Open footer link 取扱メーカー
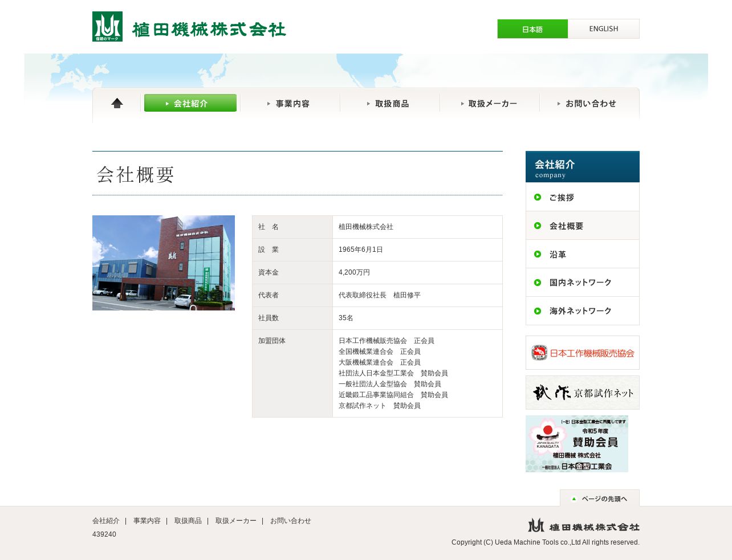732x560 pixels. click(x=236, y=521)
